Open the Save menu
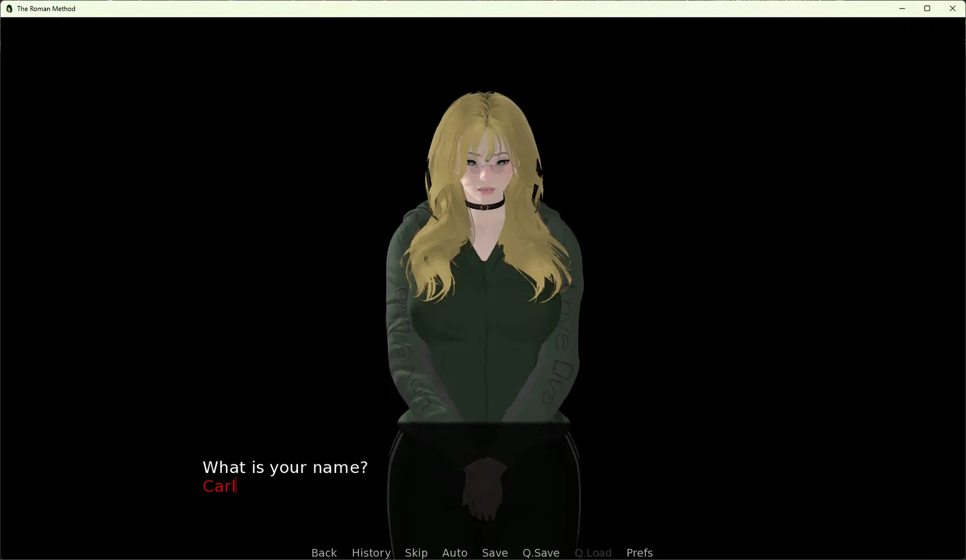The image size is (966, 560). [495, 552]
